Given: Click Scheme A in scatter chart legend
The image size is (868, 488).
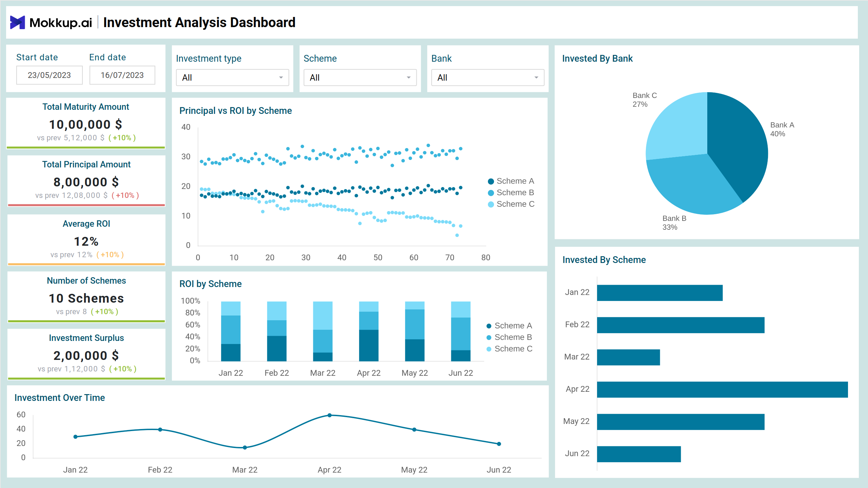Looking at the screenshot, I should 511,181.
